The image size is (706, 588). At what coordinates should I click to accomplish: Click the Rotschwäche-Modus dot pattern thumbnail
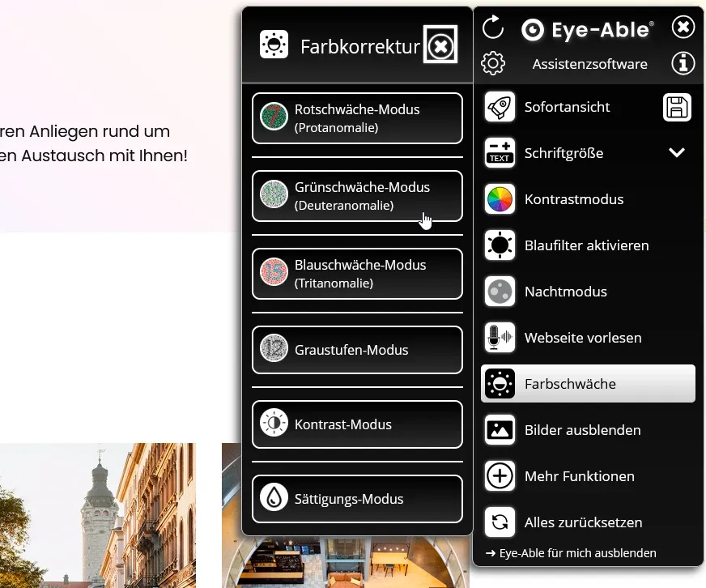tap(274, 117)
